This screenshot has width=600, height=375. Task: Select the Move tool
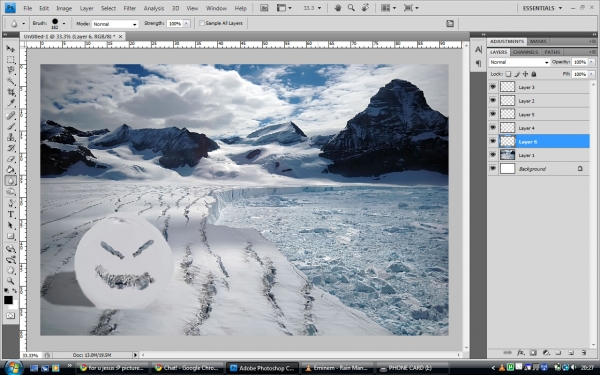(x=10, y=49)
